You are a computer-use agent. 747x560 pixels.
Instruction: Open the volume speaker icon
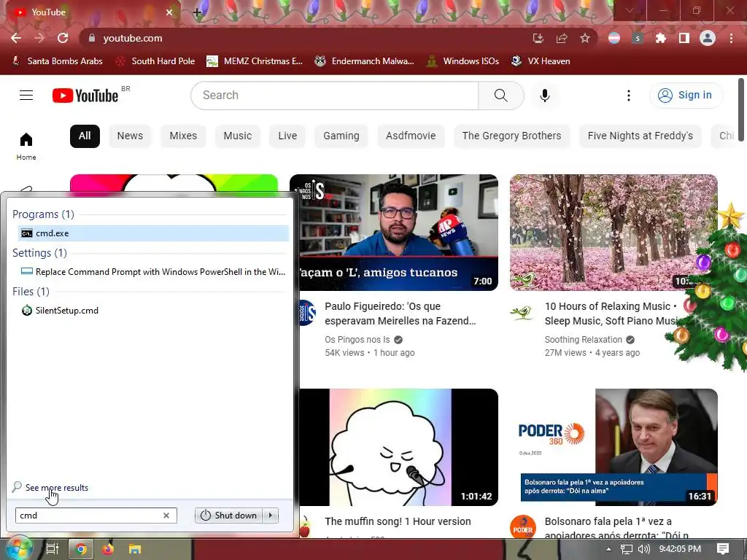pos(644,549)
